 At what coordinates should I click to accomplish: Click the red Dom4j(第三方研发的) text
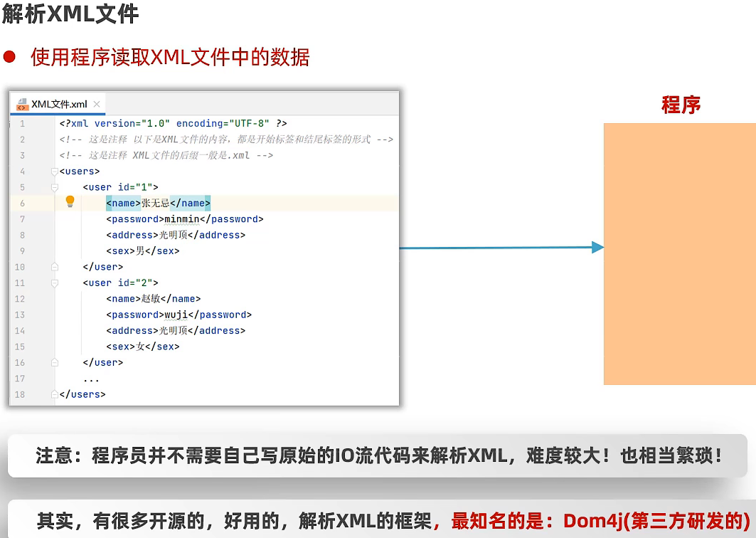click(656, 521)
